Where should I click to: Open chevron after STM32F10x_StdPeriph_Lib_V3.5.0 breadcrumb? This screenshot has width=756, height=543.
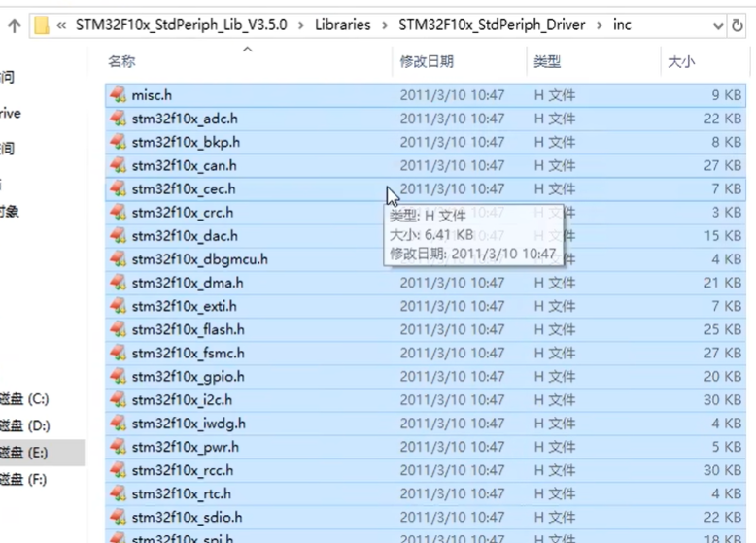(x=301, y=25)
